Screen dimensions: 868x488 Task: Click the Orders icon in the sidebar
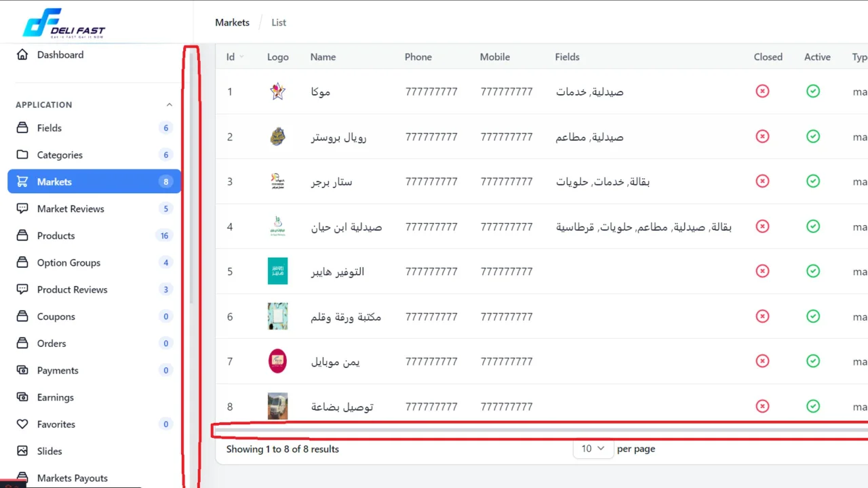tap(22, 344)
